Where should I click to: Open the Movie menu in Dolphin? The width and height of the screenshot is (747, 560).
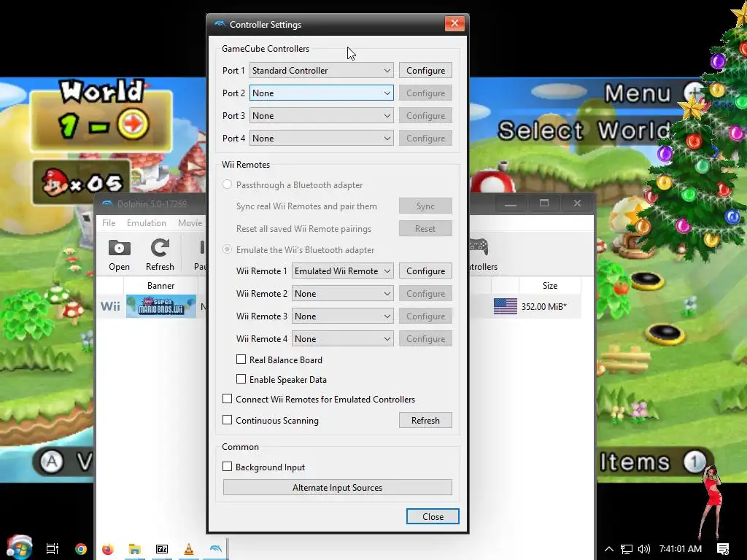coord(190,223)
